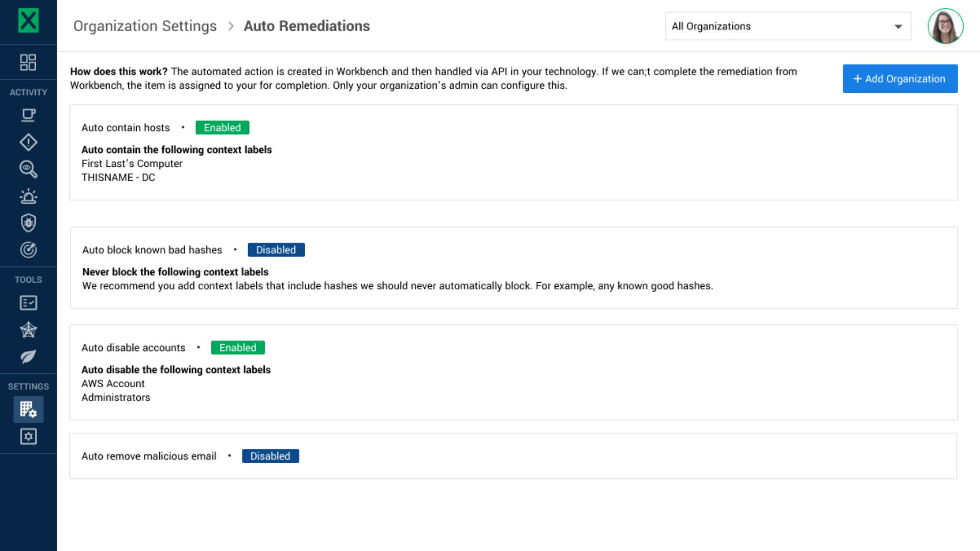Image resolution: width=980 pixels, height=551 pixels.
Task: Toggle Auto block known bad hashes disabled status
Action: tap(276, 249)
